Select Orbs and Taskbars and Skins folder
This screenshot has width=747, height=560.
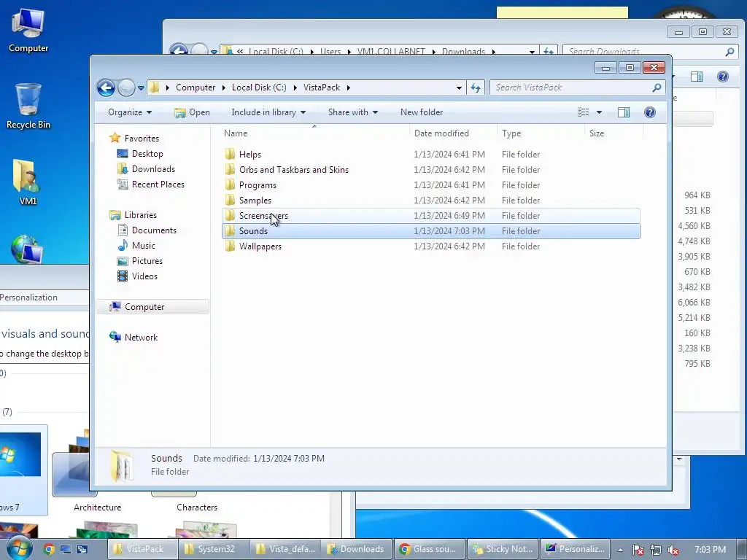(430, 169)
